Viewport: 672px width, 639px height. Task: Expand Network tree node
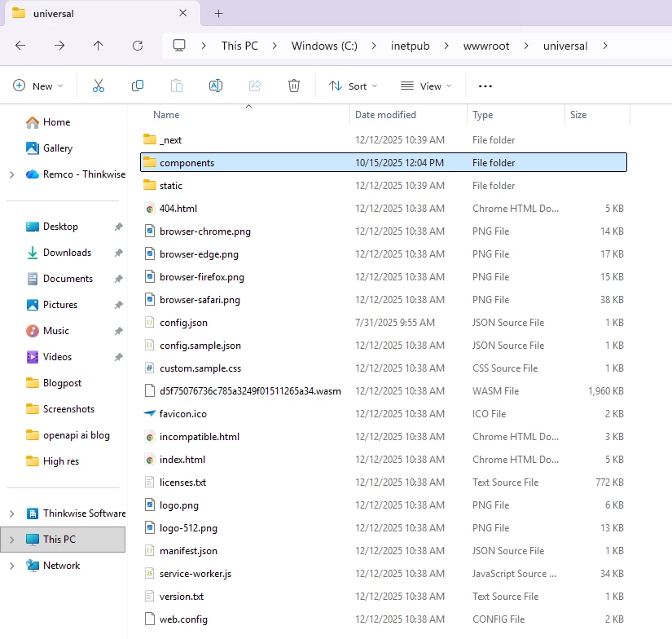tap(12, 566)
